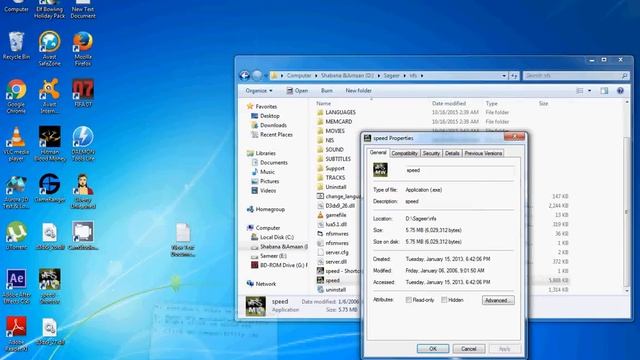This screenshot has height=360, width=640.
Task: Cancel the speed Properties dialog
Action: pos(469,349)
